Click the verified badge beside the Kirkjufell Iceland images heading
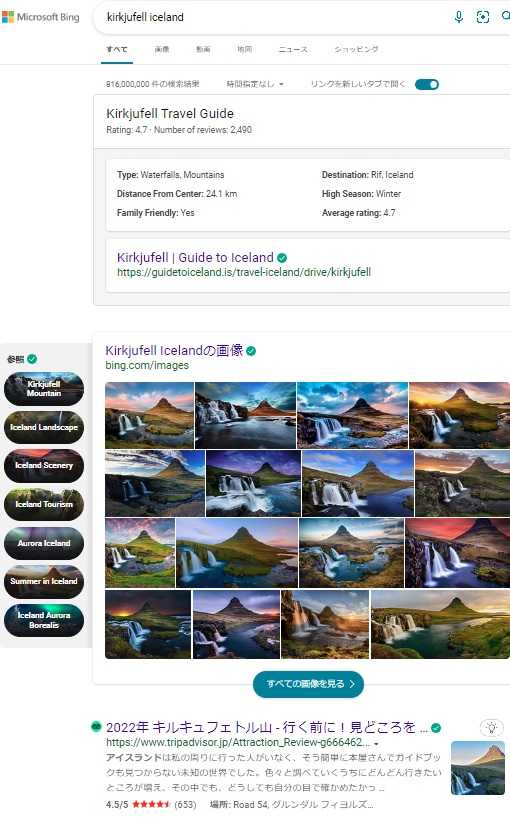 tap(251, 351)
